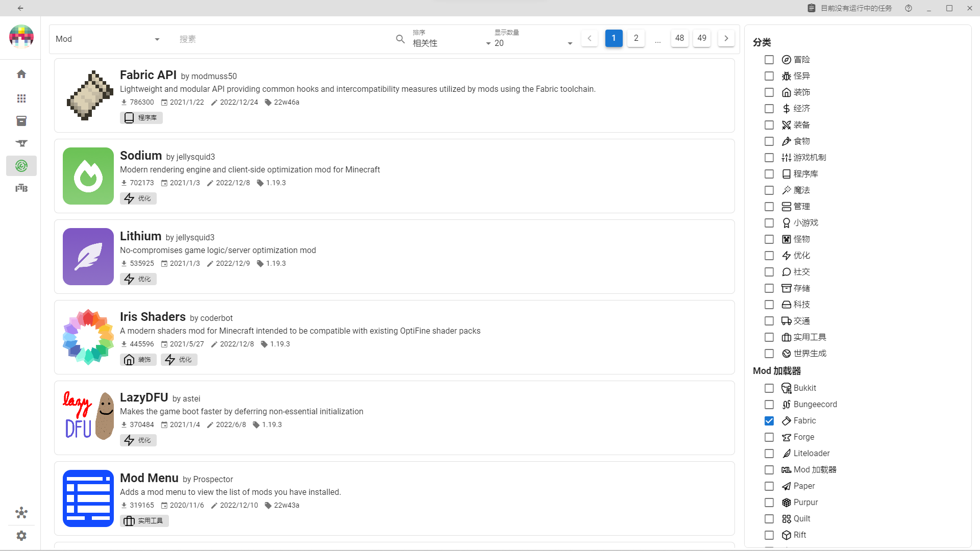
Task: Click the user avatar at top left
Action: pos(21,37)
